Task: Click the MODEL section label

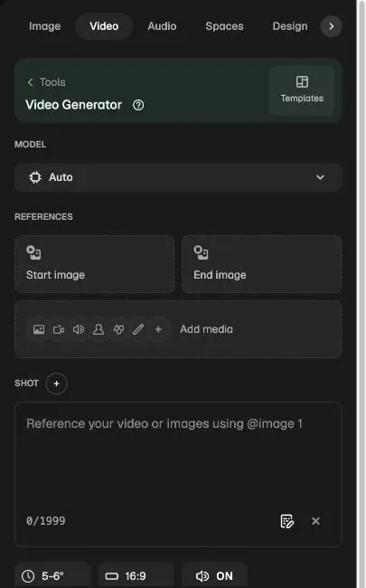Action: click(x=31, y=145)
